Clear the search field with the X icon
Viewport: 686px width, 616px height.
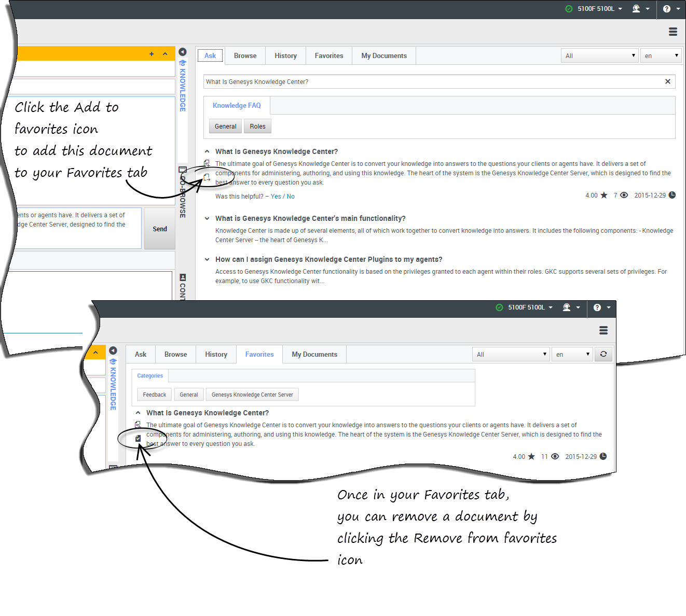click(667, 81)
